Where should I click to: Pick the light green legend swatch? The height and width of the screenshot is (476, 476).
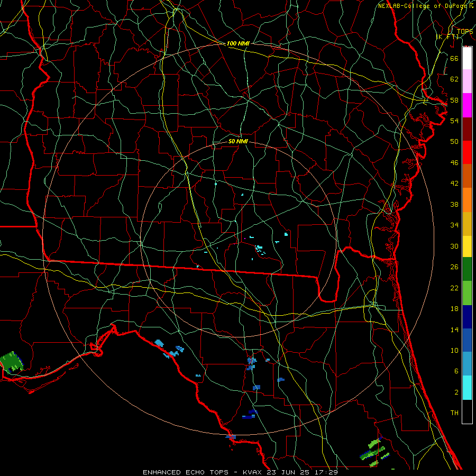point(467,293)
